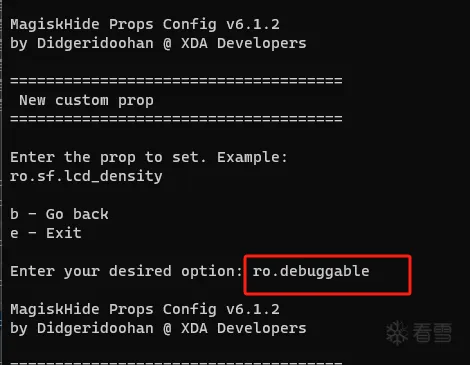Click the separator line above 'New custom prop'
Image resolution: width=470 pixels, height=365 pixels.
[x=176, y=81]
